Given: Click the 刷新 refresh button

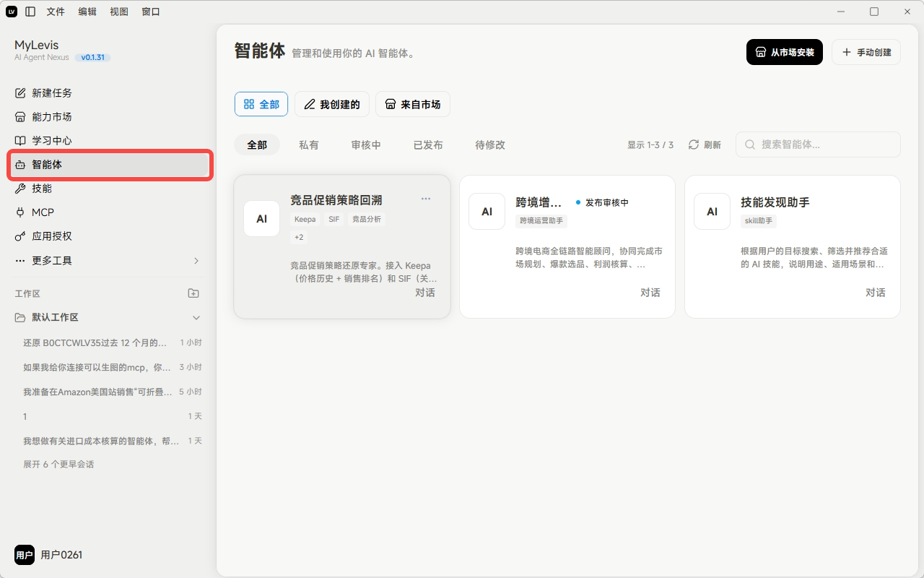Looking at the screenshot, I should click(705, 144).
